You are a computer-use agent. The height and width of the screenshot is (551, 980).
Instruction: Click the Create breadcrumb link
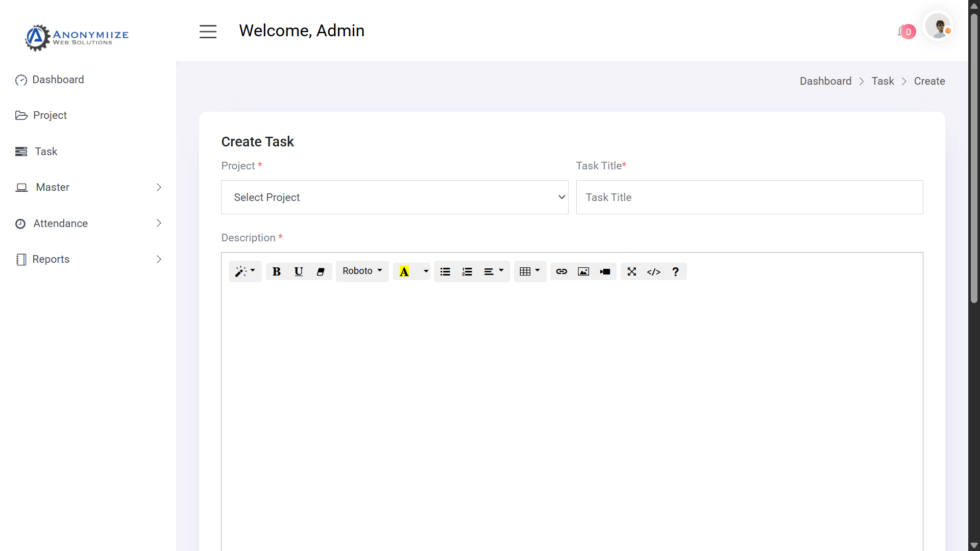(929, 81)
